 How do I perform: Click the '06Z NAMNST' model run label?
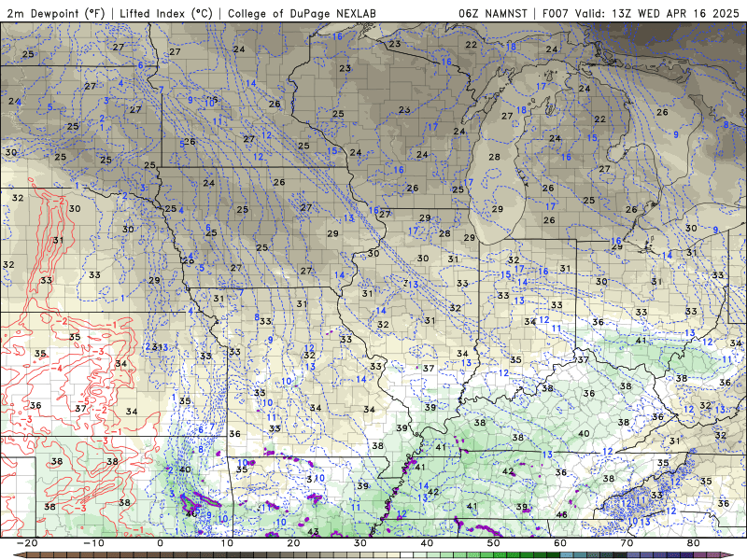(x=493, y=13)
